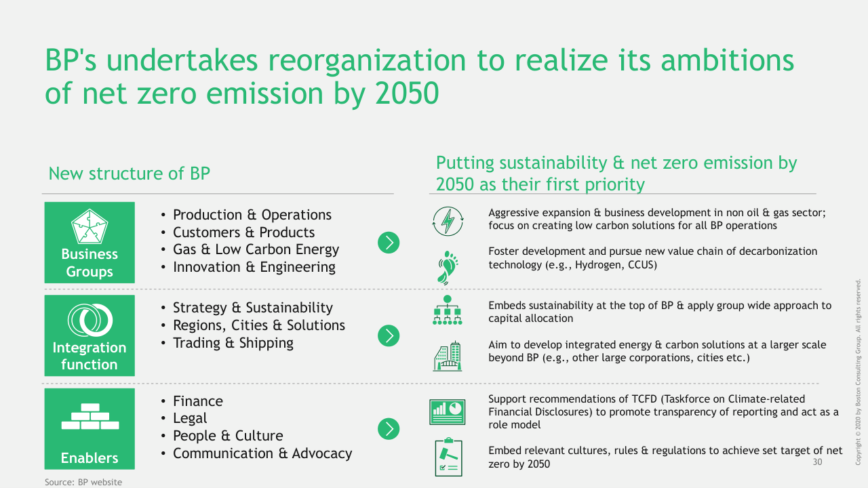This screenshot has height=488, width=868.
Task: Click the page number 30
Action: [817, 462]
